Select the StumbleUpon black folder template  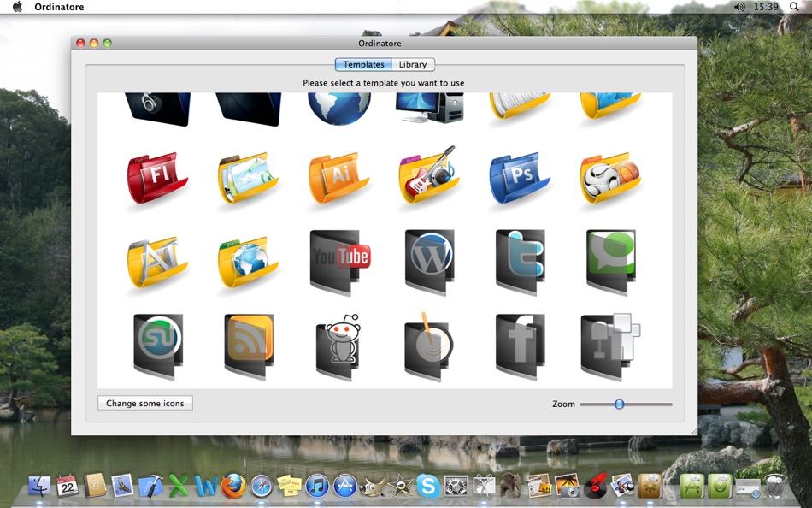pos(158,346)
